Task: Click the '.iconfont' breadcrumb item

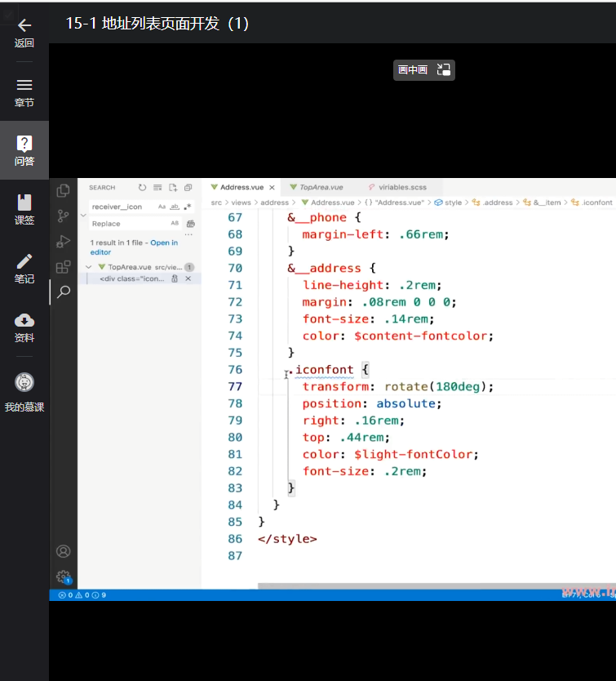Action: (x=597, y=203)
